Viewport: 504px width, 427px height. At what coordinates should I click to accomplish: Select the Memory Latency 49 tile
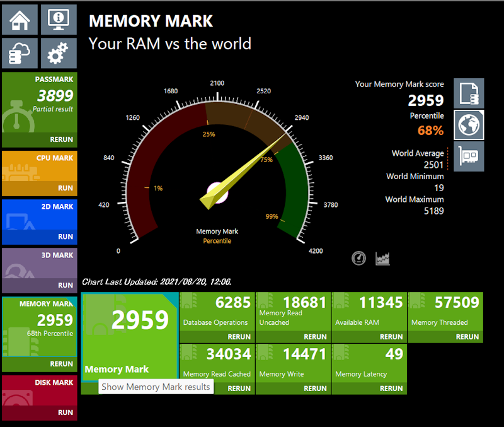coord(369,363)
